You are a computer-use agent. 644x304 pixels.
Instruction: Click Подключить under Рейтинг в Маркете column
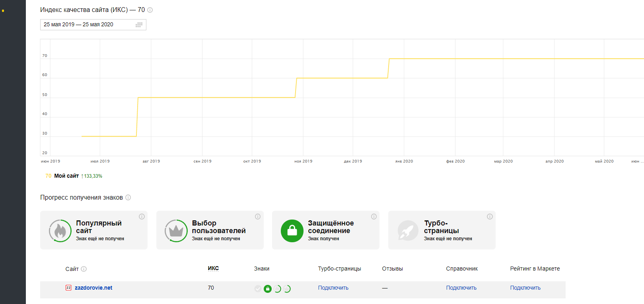click(525, 288)
